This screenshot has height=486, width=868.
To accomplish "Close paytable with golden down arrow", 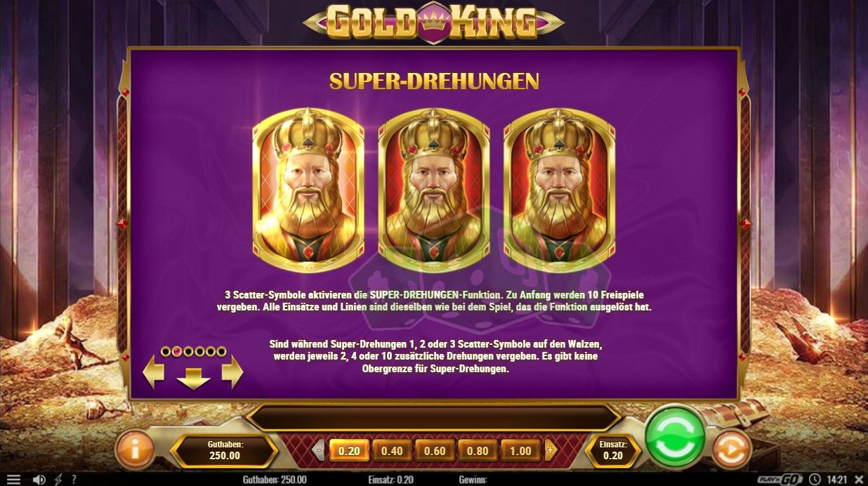I will click(193, 378).
